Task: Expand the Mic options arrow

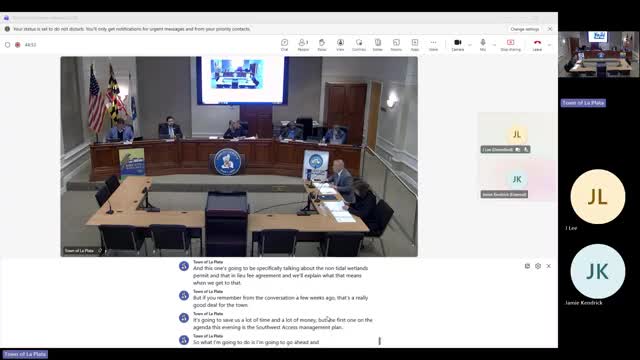Action: coord(494,44)
